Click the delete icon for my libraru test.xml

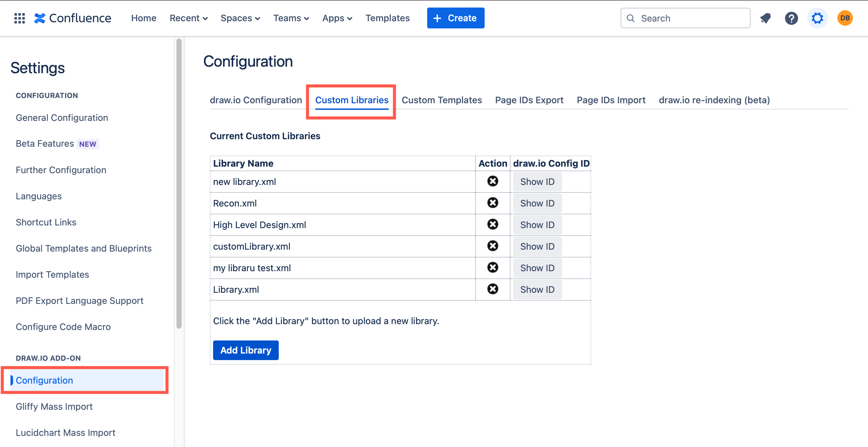point(492,267)
